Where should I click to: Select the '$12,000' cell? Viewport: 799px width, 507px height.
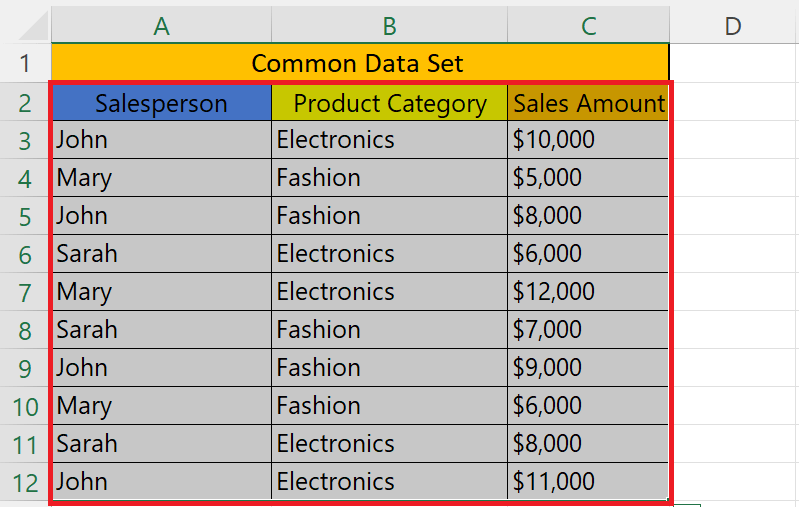[588, 291]
